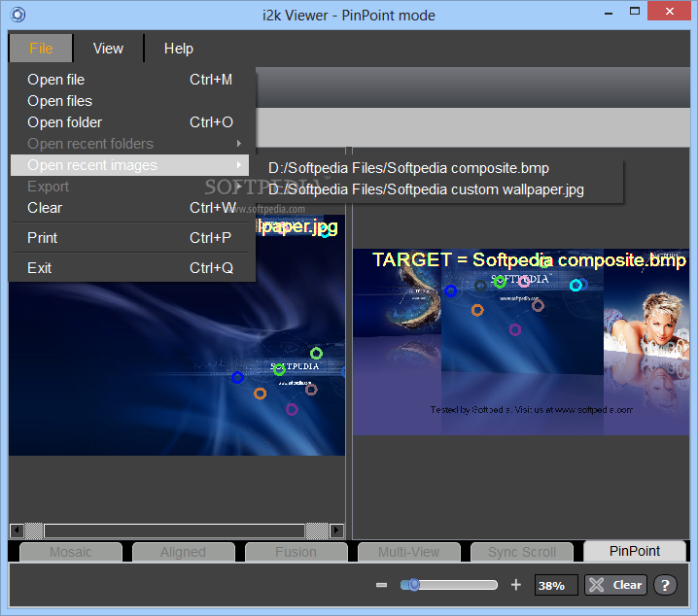Switch to the Mosaic tab
The width and height of the screenshot is (698, 616).
click(x=71, y=552)
